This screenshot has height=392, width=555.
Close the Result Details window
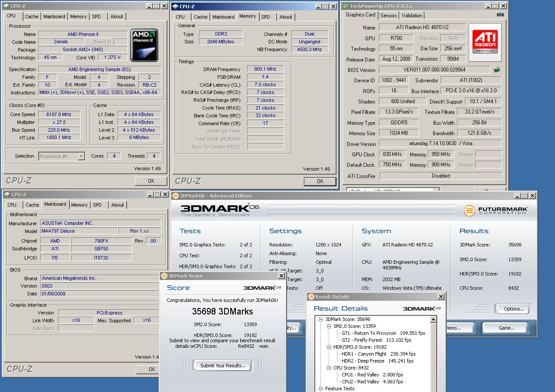441,297
